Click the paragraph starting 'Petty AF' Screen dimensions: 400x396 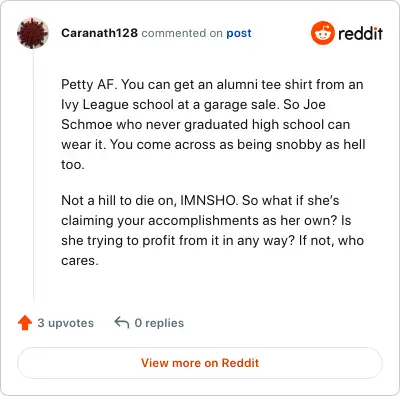point(213,124)
